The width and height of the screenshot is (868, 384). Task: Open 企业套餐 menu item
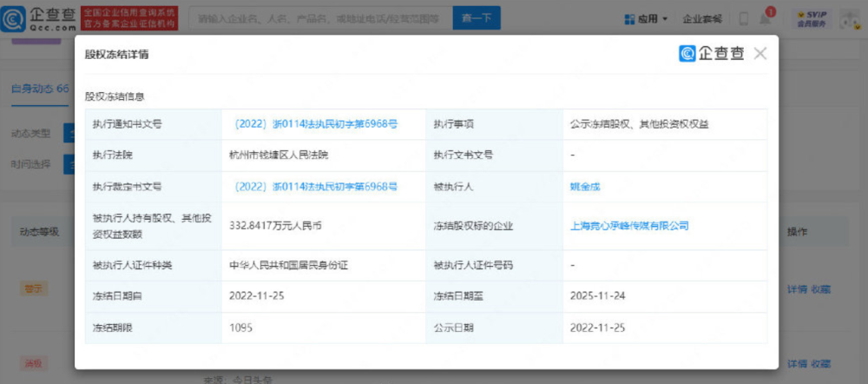(x=702, y=18)
